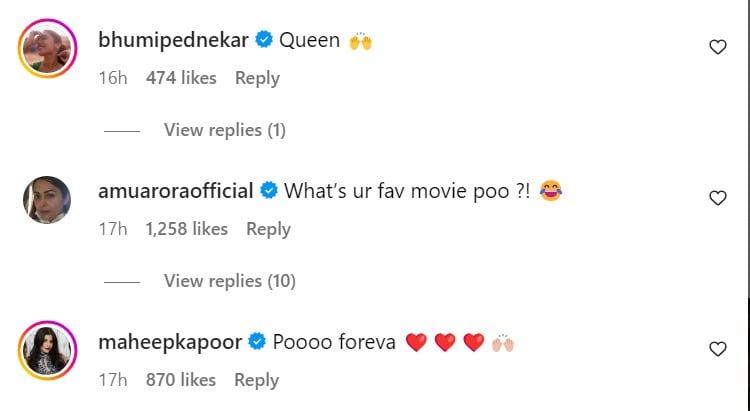The width and height of the screenshot is (750, 411).
Task: Like amuaroraofficial's comment with heart
Action: coord(717,198)
